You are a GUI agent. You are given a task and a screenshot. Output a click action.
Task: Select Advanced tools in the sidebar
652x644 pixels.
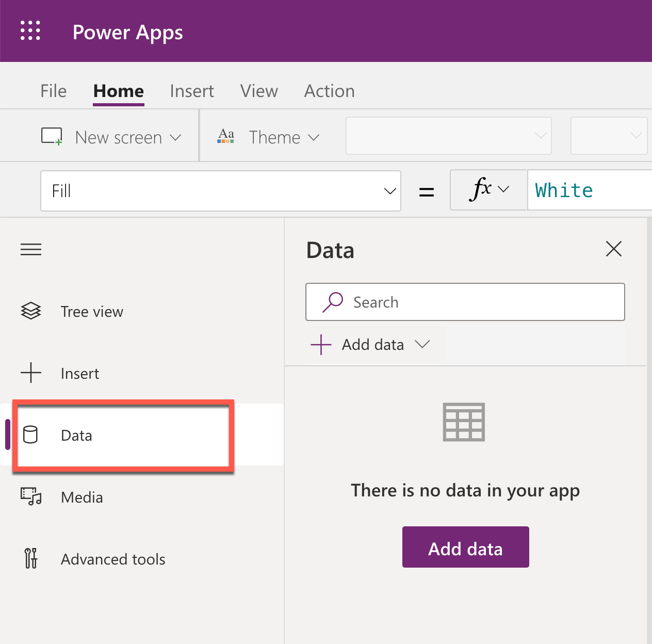[x=142, y=558]
